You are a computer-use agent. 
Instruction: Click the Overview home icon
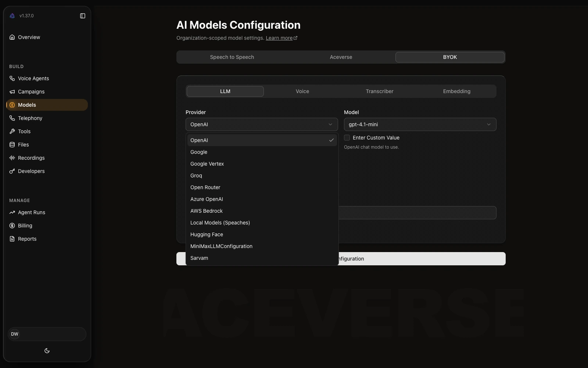point(12,37)
